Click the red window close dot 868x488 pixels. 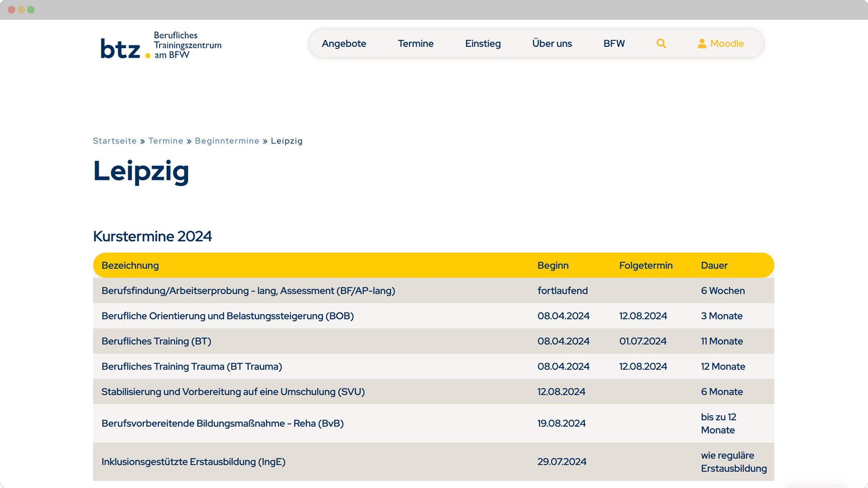[x=12, y=10]
